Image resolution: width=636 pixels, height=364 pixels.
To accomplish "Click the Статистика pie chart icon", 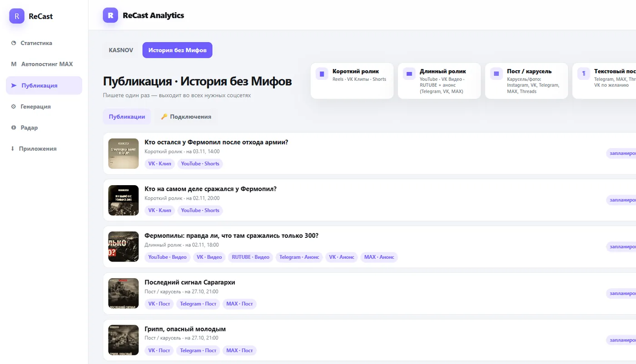I will 14,43.
